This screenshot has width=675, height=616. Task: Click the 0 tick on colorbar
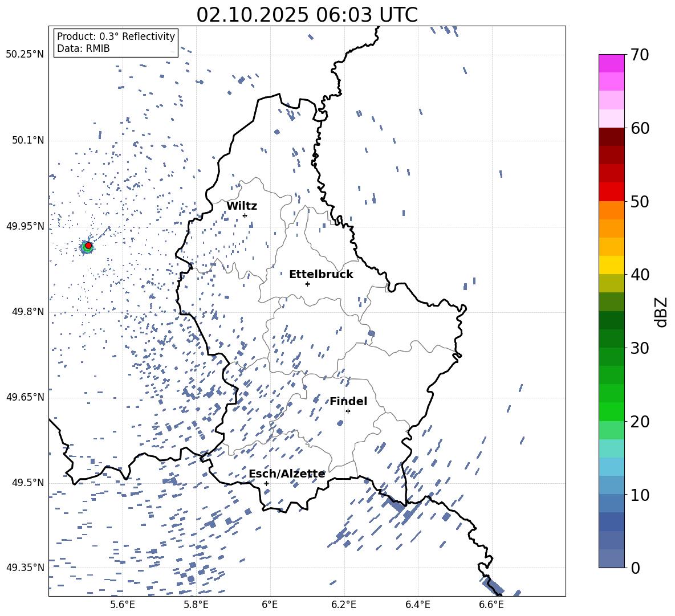(635, 568)
